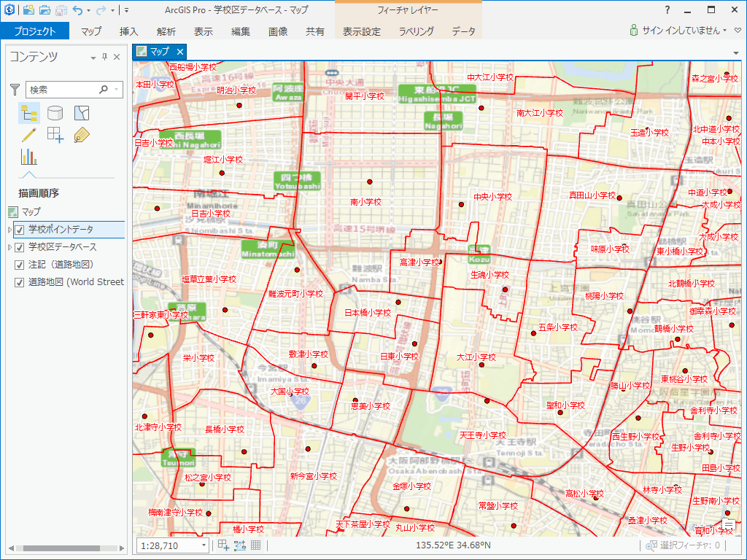747x560 pixels.
Task: Click the filter funnel icon in コンテンツ
Action: (15, 89)
